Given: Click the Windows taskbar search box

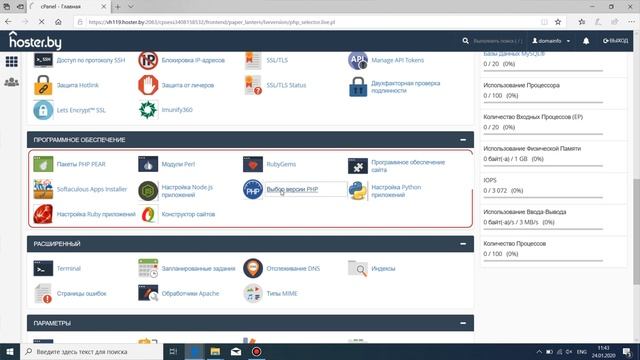Looking at the screenshot, I should pos(91,352).
